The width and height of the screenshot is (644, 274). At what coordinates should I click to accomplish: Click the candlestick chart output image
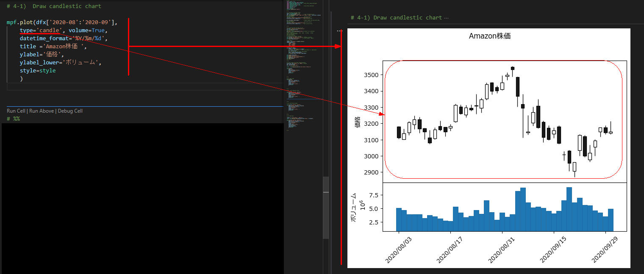[489, 148]
